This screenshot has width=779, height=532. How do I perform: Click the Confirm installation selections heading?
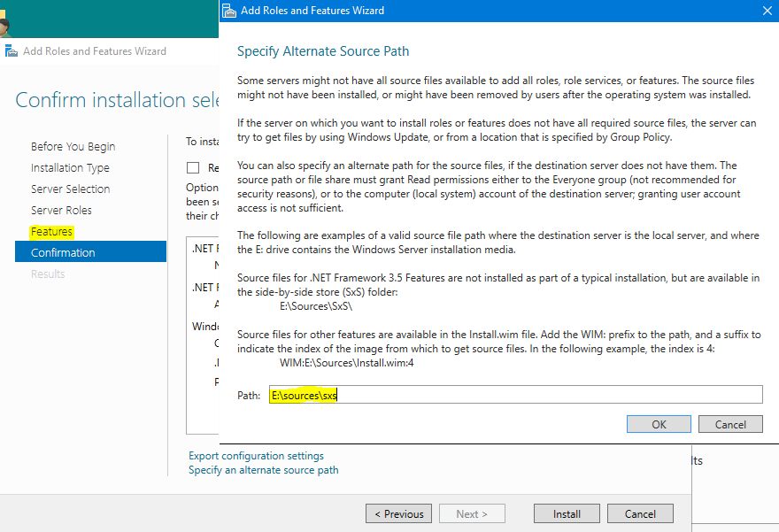click(117, 100)
